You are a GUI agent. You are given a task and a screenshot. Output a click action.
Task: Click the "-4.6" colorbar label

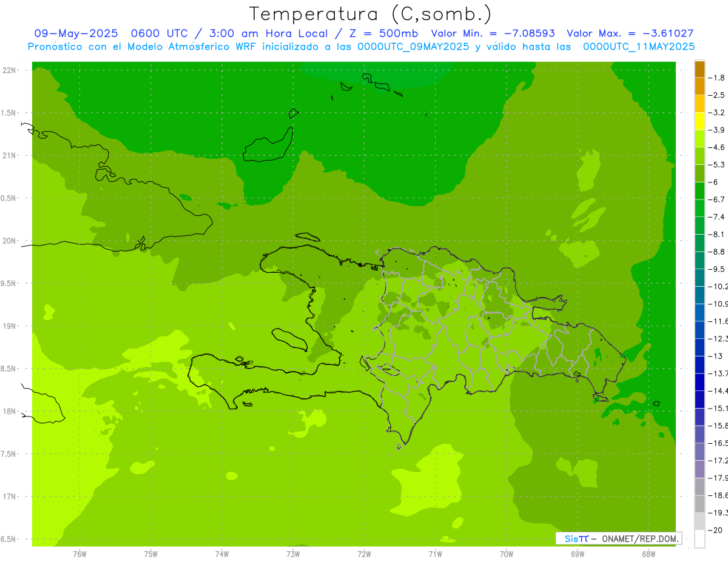[x=717, y=147]
